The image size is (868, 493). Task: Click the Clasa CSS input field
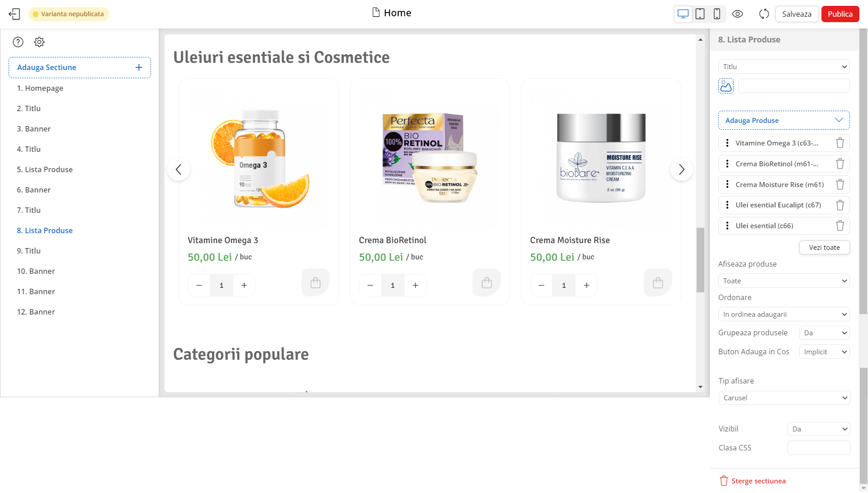pos(819,448)
